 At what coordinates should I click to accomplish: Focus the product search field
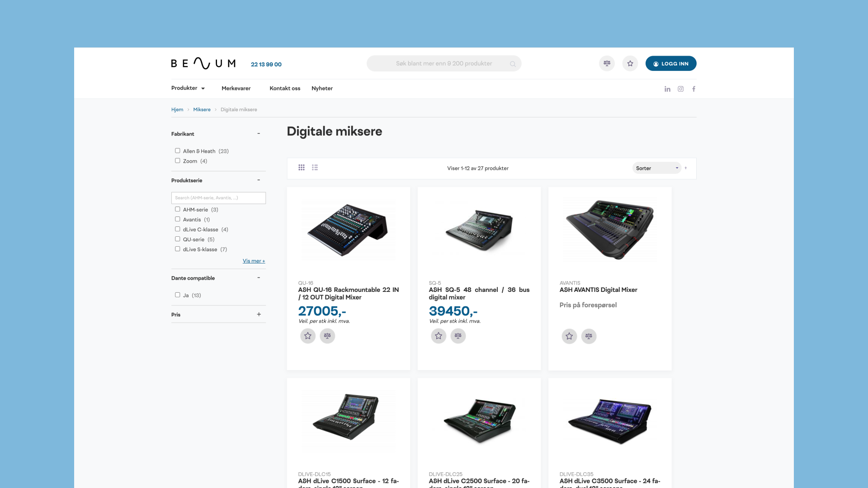click(x=444, y=64)
